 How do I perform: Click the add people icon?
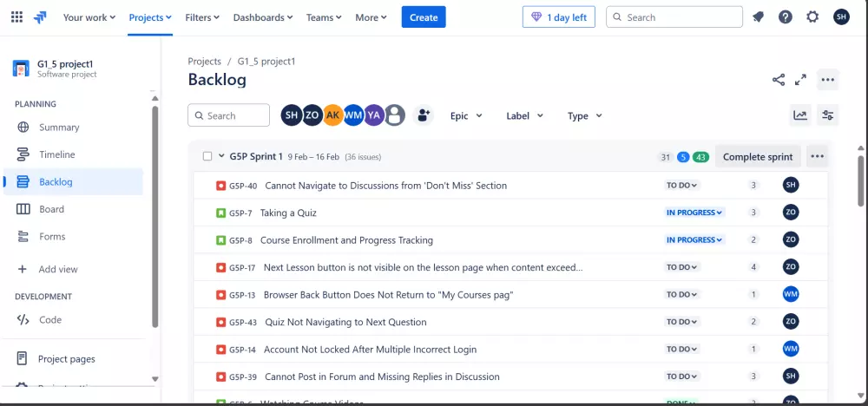pyautogui.click(x=424, y=115)
